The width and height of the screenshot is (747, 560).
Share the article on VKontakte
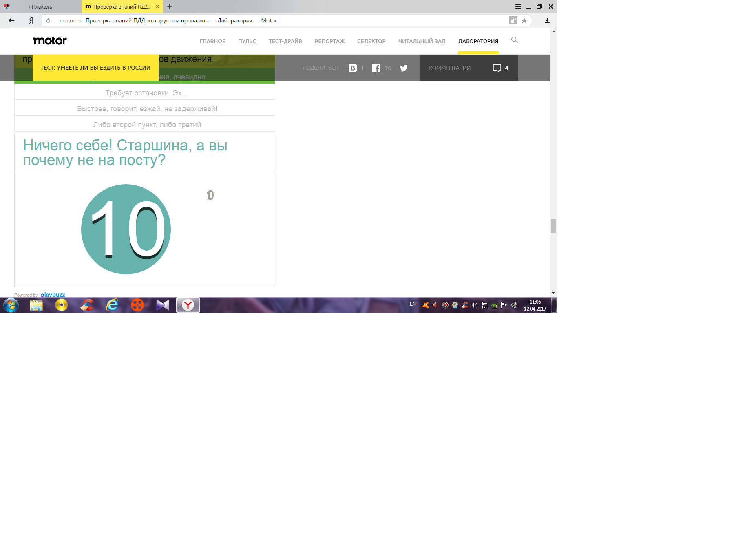point(353,68)
